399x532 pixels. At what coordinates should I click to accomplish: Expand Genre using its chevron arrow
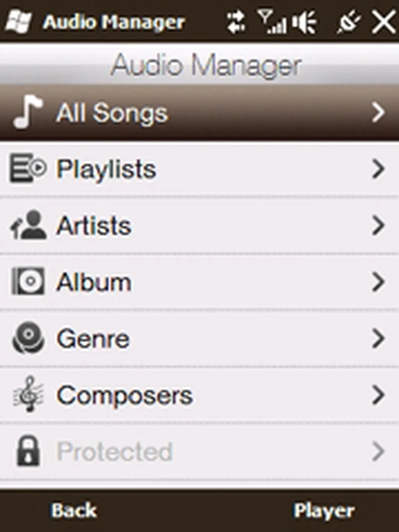[x=378, y=338]
